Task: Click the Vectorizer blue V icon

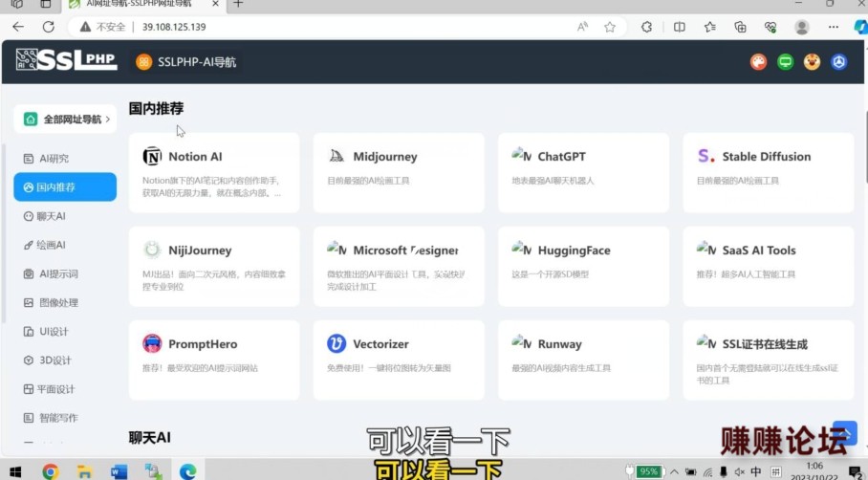Action: pos(336,344)
